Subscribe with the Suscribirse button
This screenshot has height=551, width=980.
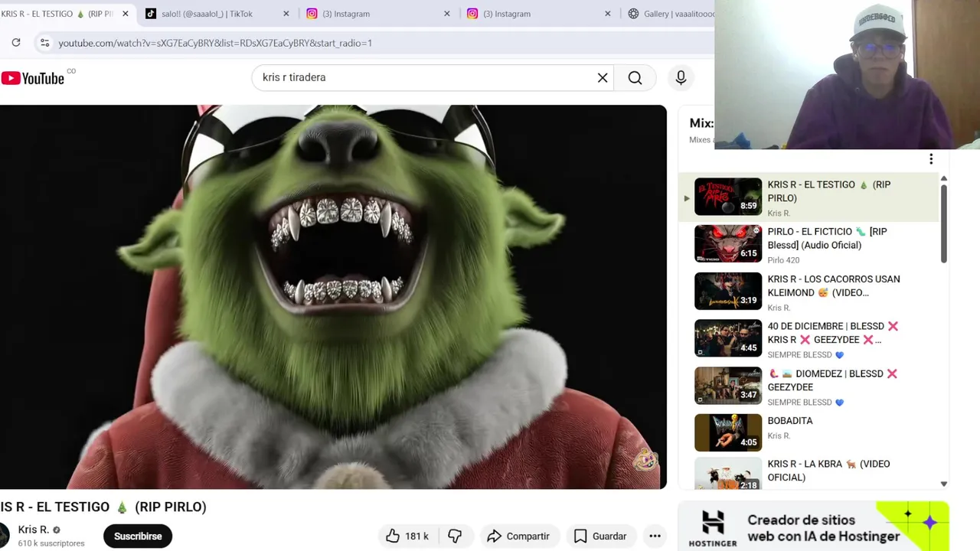tap(138, 536)
